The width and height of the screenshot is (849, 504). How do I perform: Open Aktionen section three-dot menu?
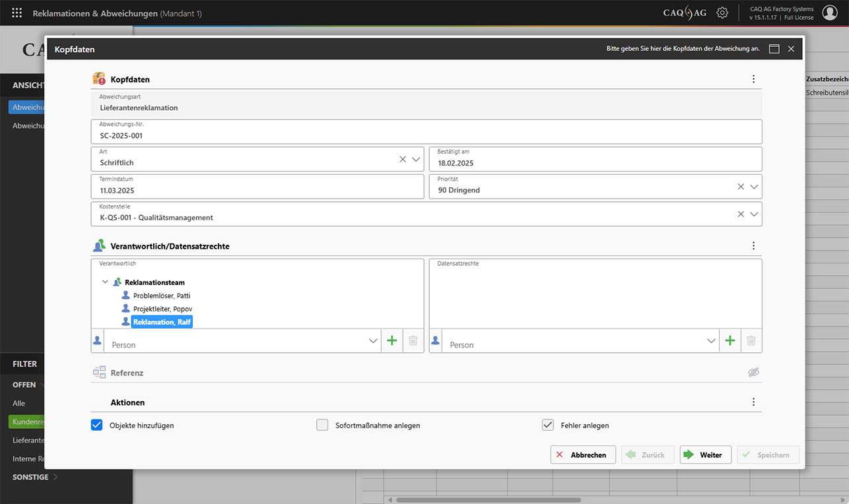753,402
